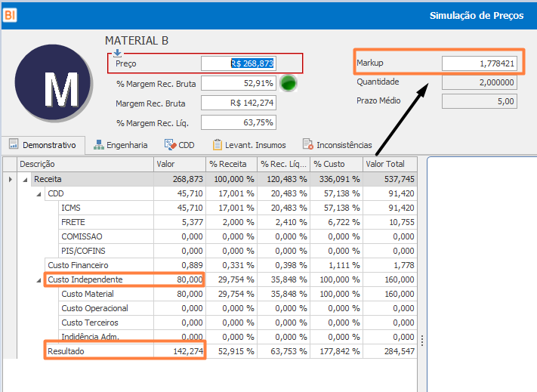
Task: Switch to the Demonstrativo tab
Action: 43,145
